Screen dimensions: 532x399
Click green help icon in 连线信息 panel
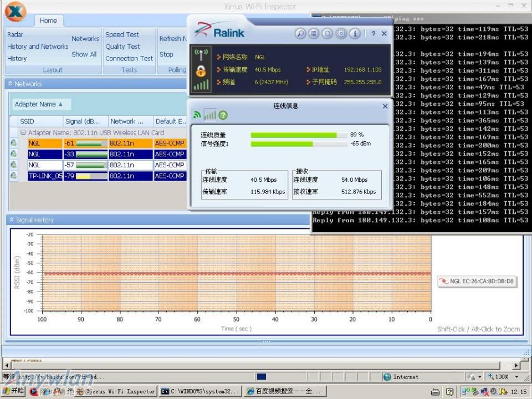click(x=223, y=115)
